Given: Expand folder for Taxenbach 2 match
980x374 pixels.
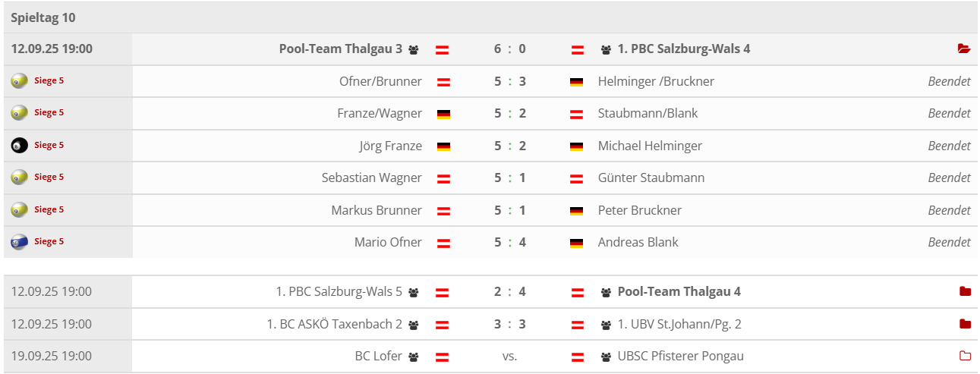Looking at the screenshot, I should [965, 325].
